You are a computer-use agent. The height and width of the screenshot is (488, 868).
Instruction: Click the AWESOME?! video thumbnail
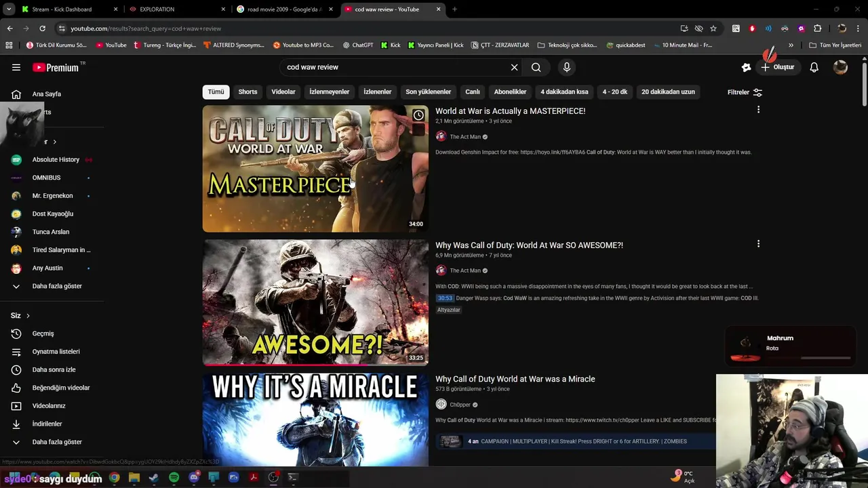point(315,302)
